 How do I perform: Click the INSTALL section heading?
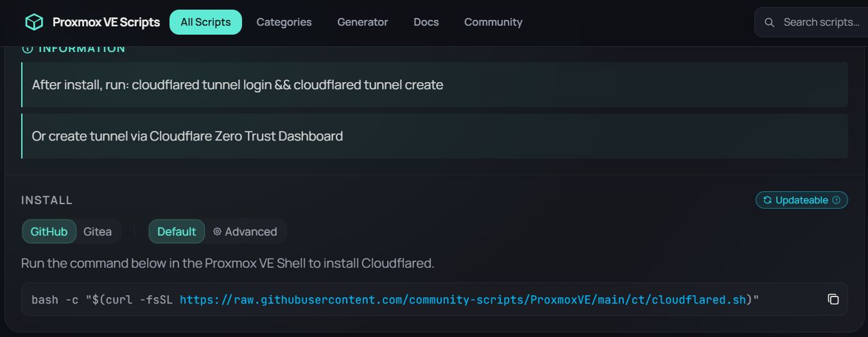point(47,200)
